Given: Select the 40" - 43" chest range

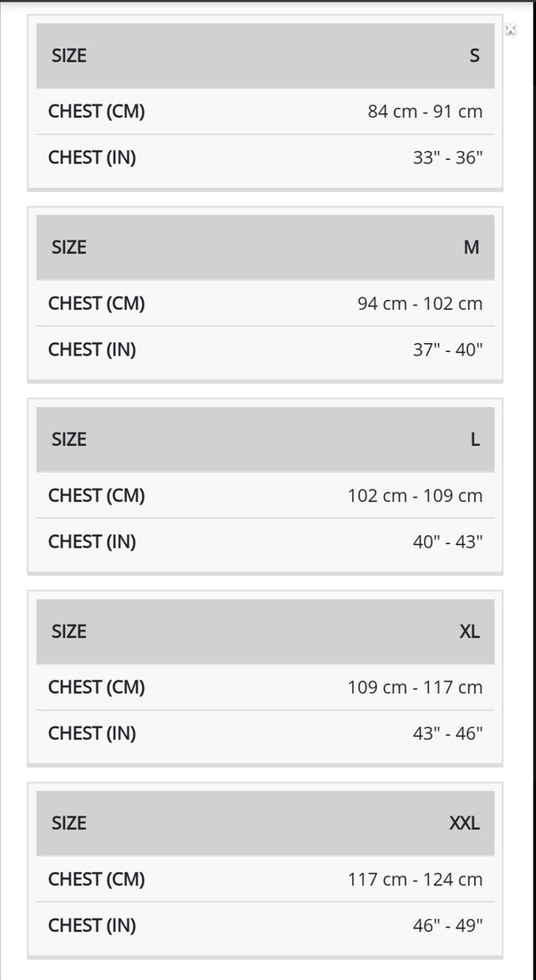Looking at the screenshot, I should [x=448, y=542].
